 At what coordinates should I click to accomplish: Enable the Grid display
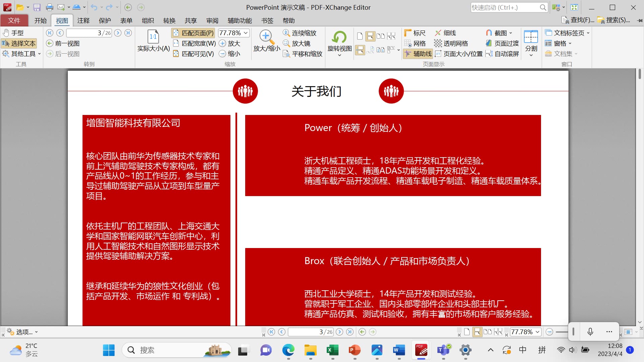[415, 44]
